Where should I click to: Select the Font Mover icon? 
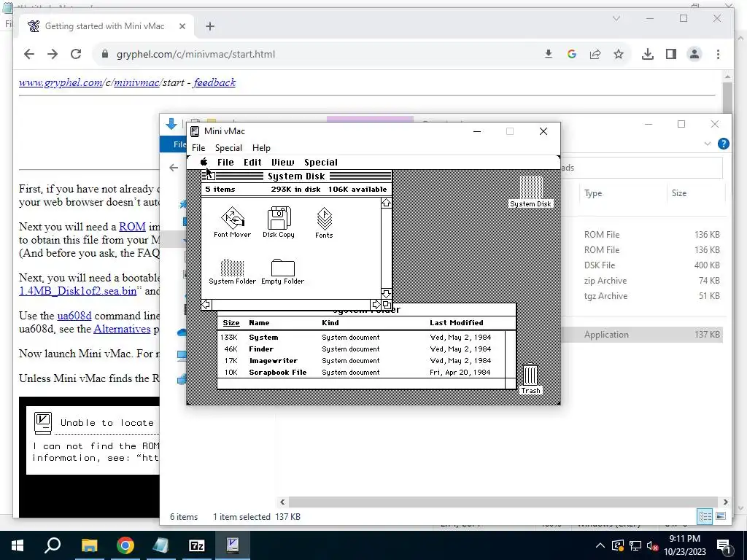point(232,222)
